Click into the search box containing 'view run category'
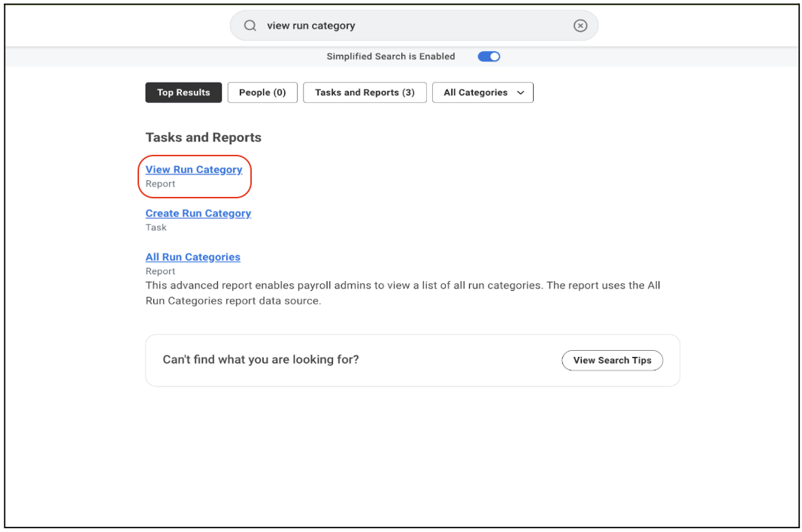The width and height of the screenshot is (802, 532). (x=414, y=26)
